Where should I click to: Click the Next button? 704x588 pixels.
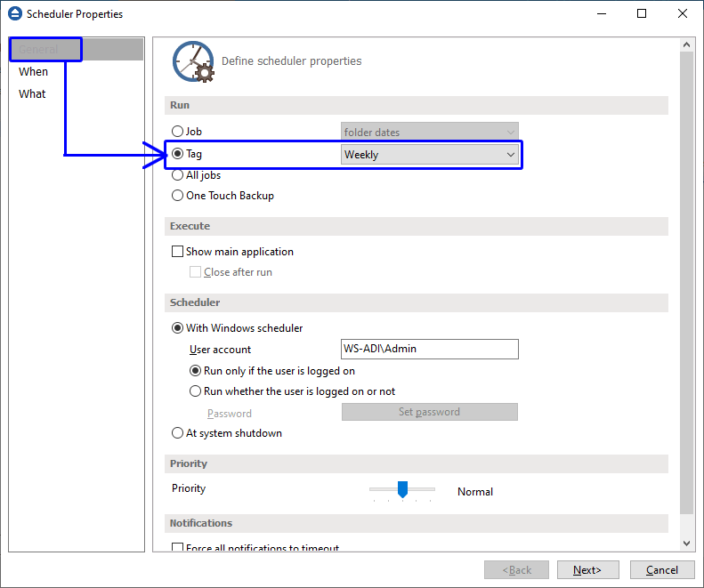pyautogui.click(x=587, y=570)
